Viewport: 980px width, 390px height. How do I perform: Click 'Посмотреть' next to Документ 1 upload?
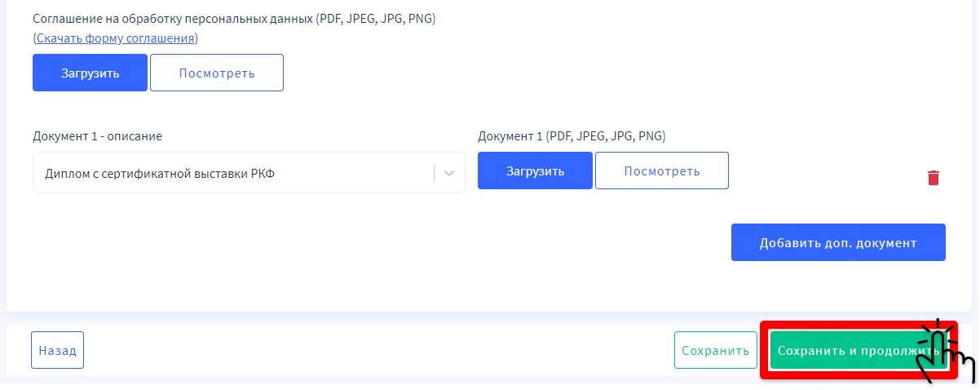point(662,171)
